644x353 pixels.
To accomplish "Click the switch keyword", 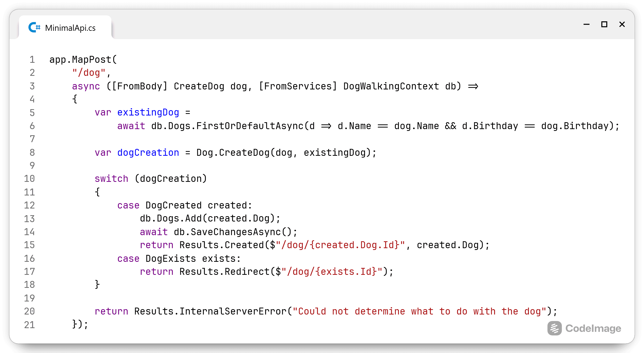I will point(111,179).
